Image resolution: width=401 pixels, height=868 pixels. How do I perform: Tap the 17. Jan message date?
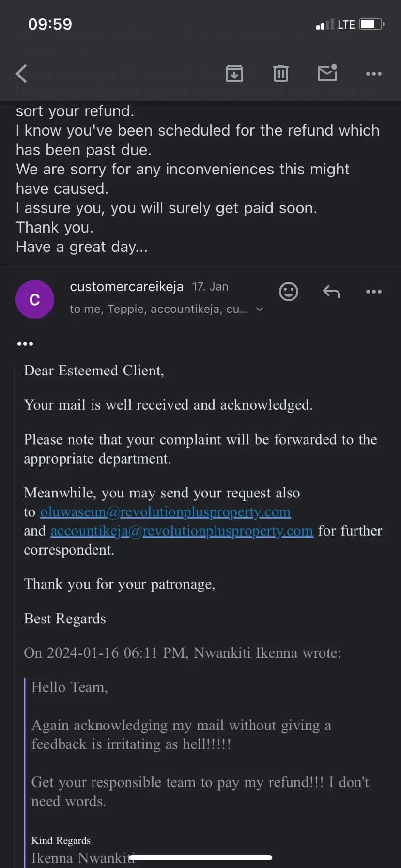pyautogui.click(x=210, y=287)
